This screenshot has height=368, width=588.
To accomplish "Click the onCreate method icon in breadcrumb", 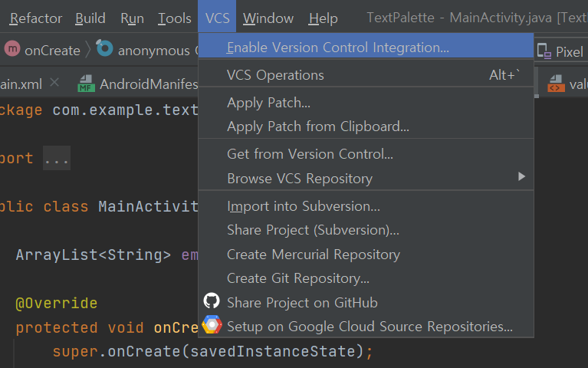I will click(12, 49).
